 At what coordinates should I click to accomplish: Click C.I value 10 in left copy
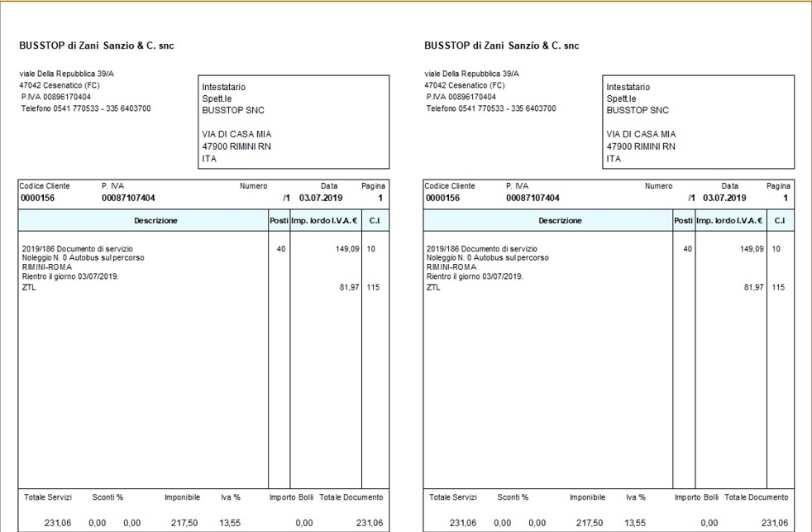[x=370, y=249]
